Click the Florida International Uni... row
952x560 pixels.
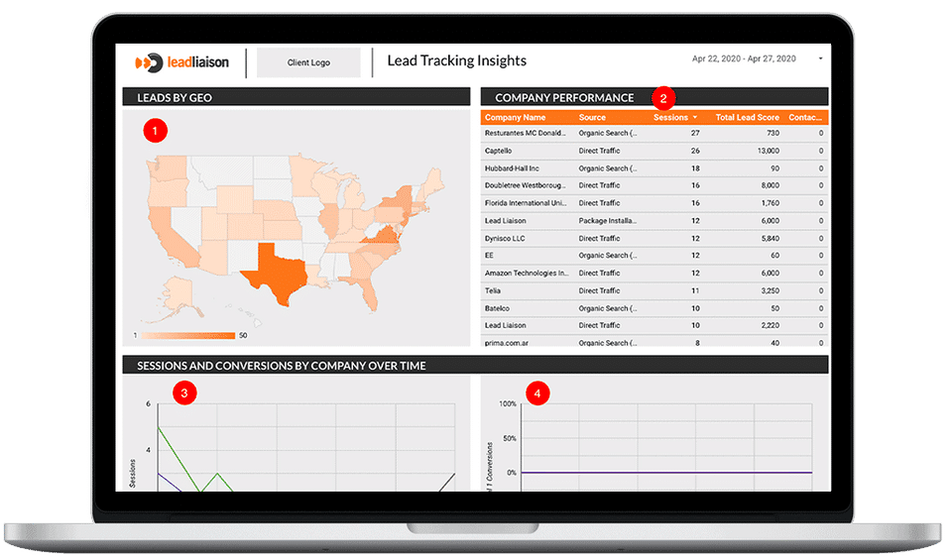(x=654, y=203)
